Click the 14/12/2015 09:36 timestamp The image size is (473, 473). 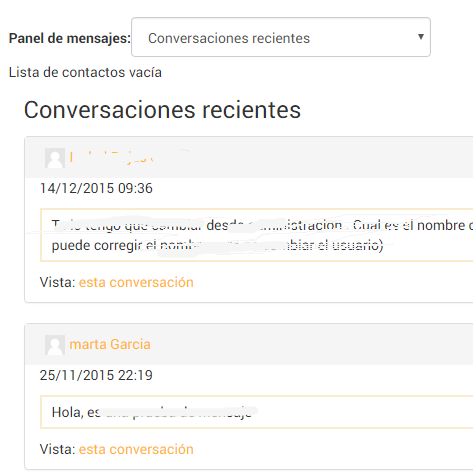(x=96, y=188)
